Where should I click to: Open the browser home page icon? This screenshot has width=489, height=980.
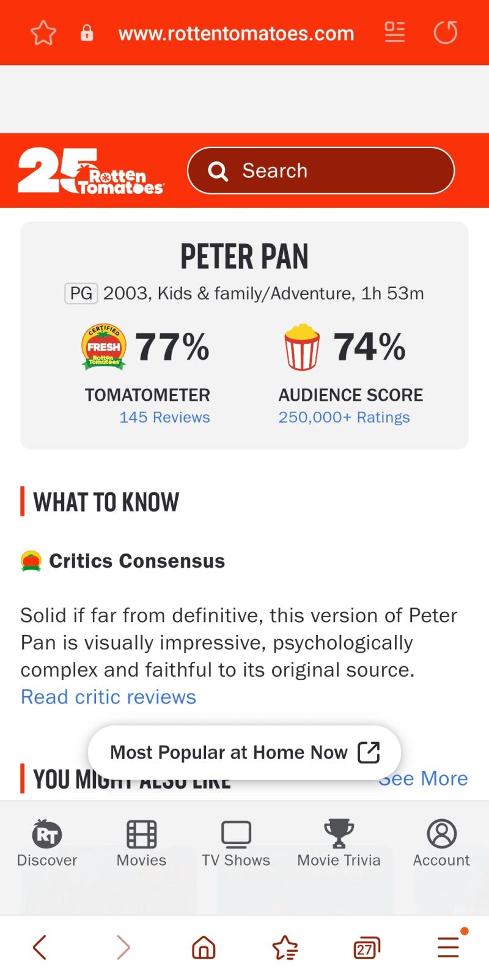pyautogui.click(x=204, y=947)
